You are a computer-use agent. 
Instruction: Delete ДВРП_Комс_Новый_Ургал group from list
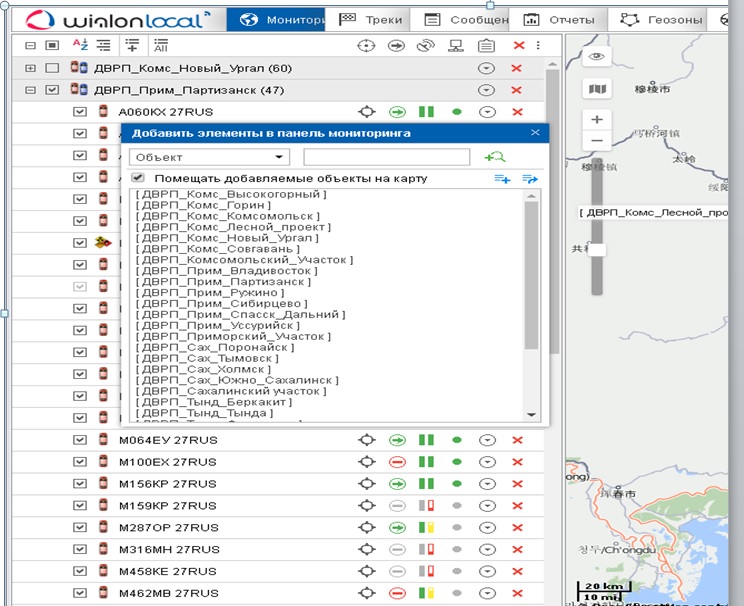[x=517, y=68]
